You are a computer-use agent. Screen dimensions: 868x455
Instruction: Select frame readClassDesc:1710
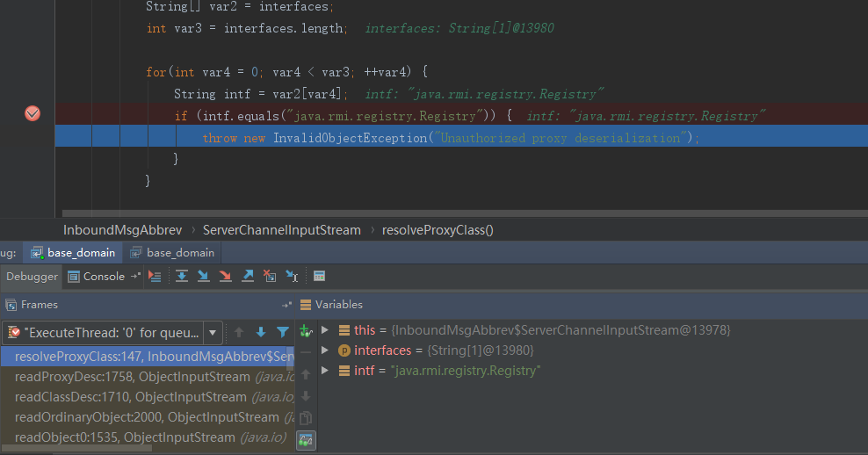coord(148,397)
